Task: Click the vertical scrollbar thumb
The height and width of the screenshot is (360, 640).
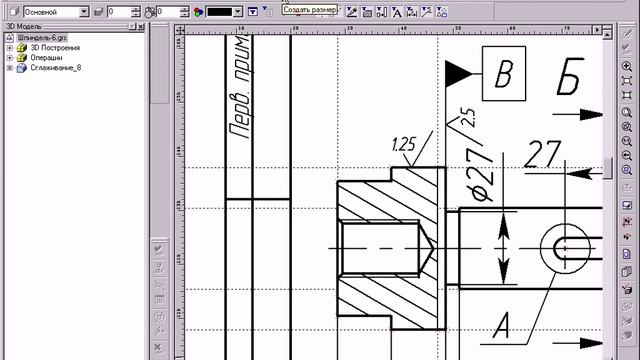Action: coord(608,168)
